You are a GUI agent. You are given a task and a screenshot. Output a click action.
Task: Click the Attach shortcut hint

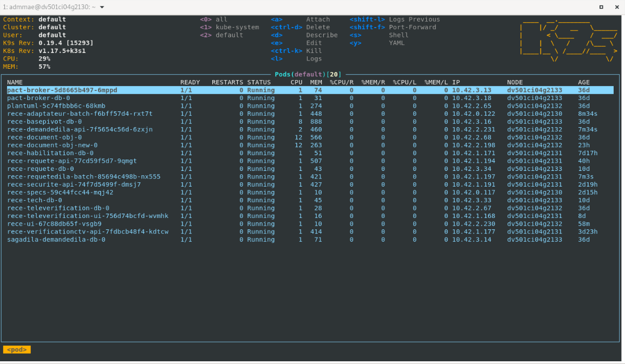click(301, 19)
